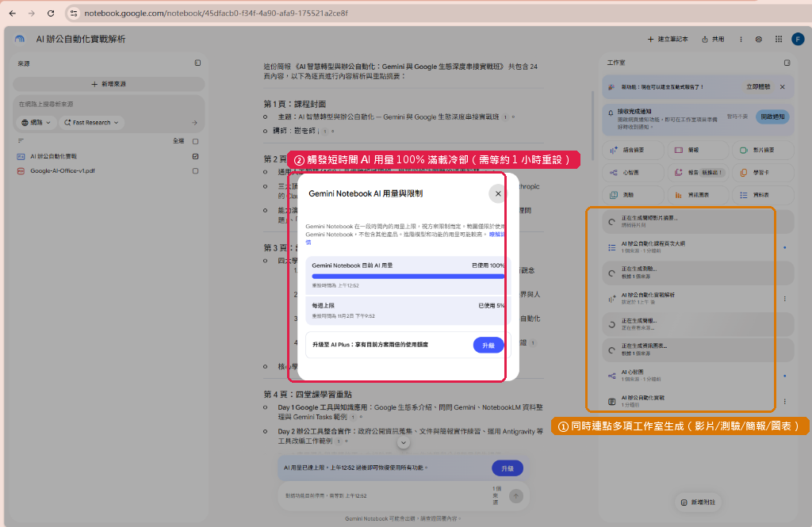
Task: Generate a 簡報 slide deck
Action: pyautogui.click(x=698, y=150)
